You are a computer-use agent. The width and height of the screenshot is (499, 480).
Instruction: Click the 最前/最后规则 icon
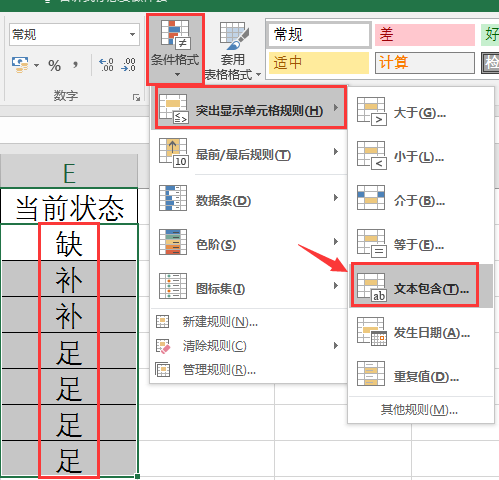tap(174, 153)
